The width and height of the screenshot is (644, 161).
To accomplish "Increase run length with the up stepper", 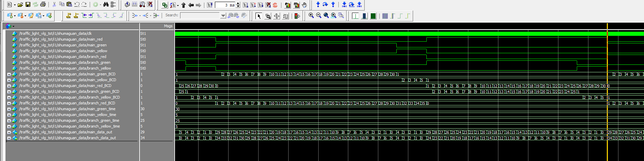I will [238, 3].
